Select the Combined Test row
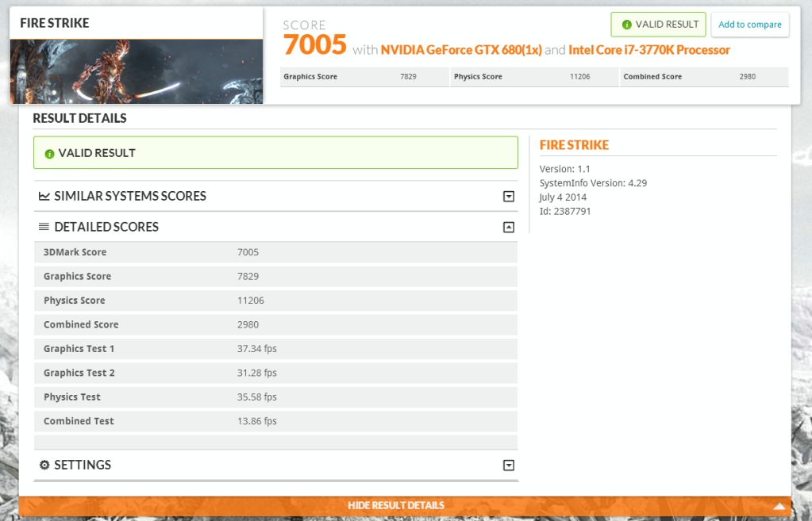 (275, 421)
